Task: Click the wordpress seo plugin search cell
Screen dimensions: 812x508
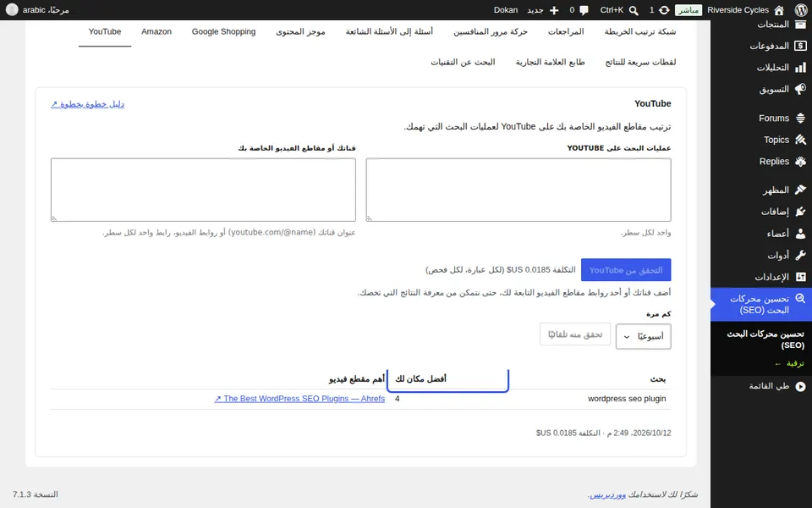Action: 627,399
